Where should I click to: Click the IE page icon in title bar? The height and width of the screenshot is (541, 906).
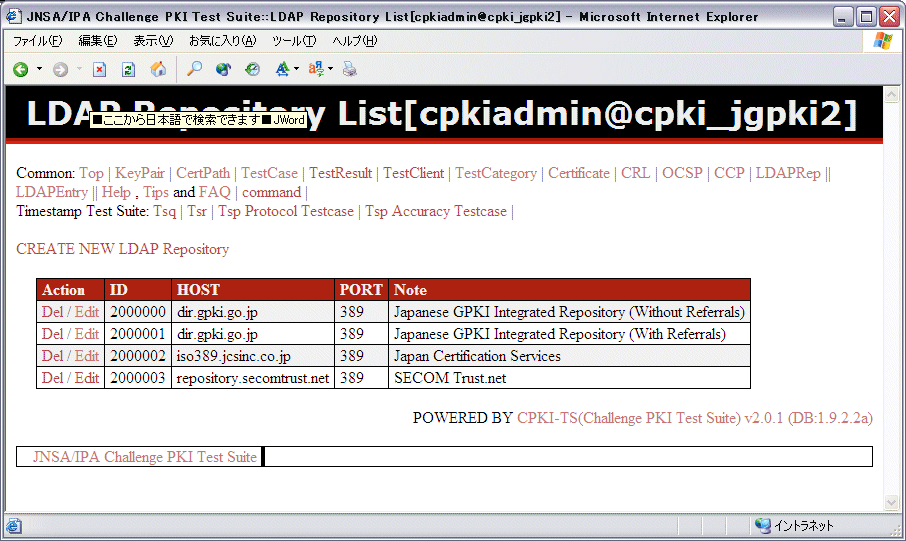point(14,17)
